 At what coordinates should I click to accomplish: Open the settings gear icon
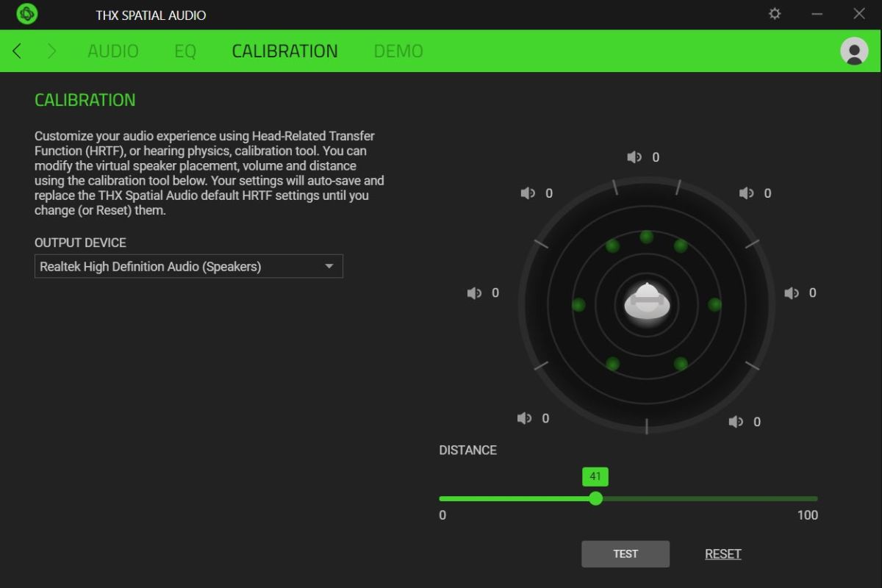(775, 14)
